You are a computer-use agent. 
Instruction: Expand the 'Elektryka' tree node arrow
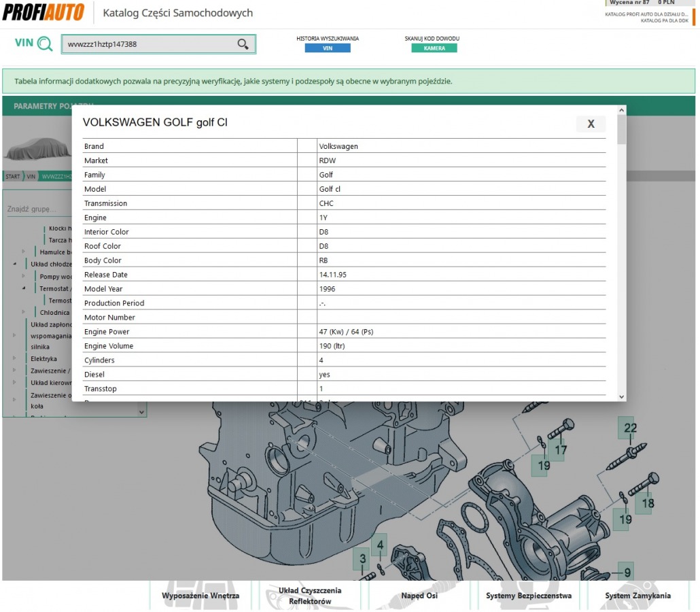pyautogui.click(x=15, y=358)
